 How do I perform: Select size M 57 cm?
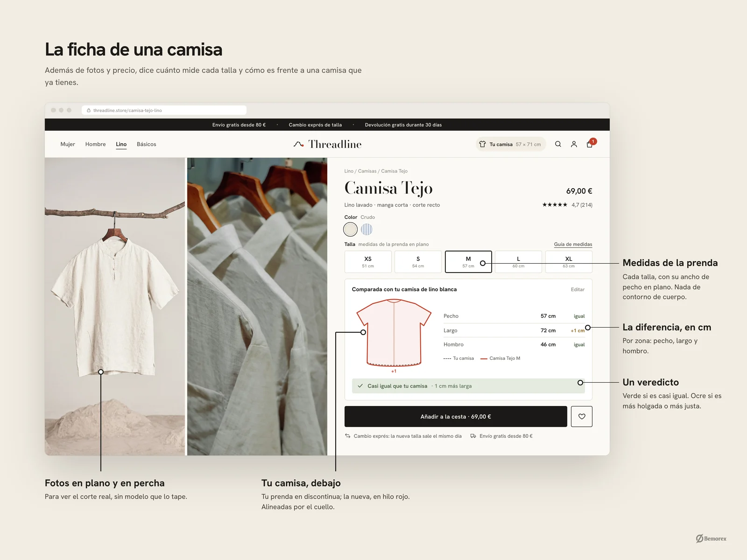[x=468, y=262]
